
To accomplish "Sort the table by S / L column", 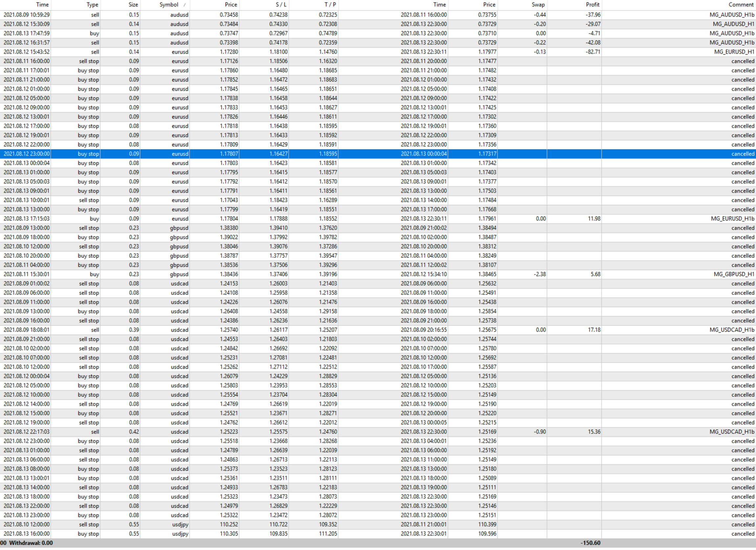I will pos(281,5).
